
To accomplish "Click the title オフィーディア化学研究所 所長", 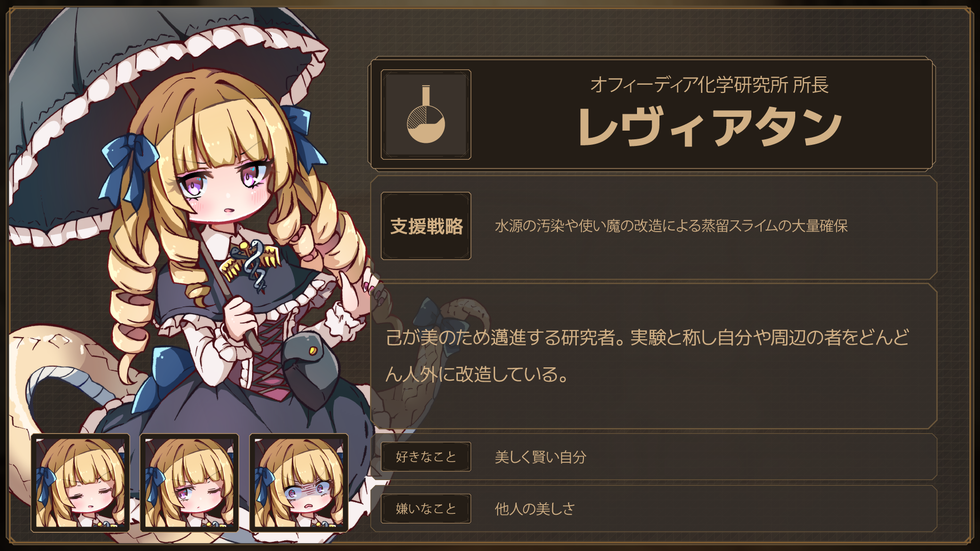I will pos(709,85).
